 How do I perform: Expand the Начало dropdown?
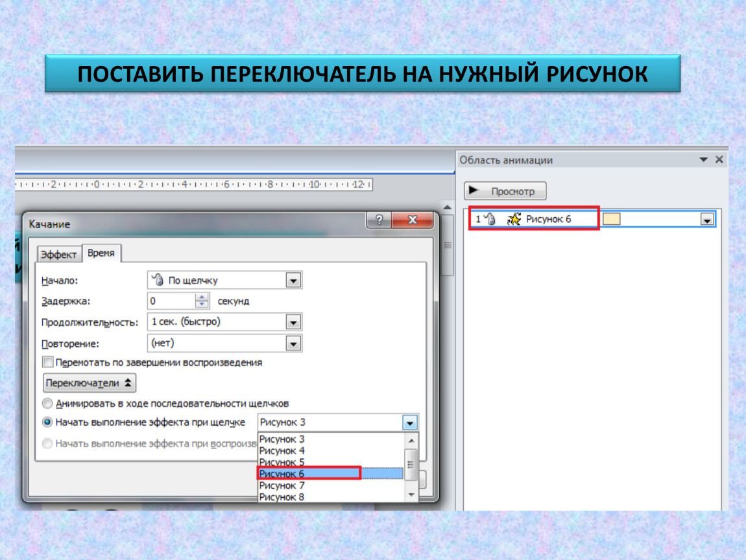click(293, 281)
